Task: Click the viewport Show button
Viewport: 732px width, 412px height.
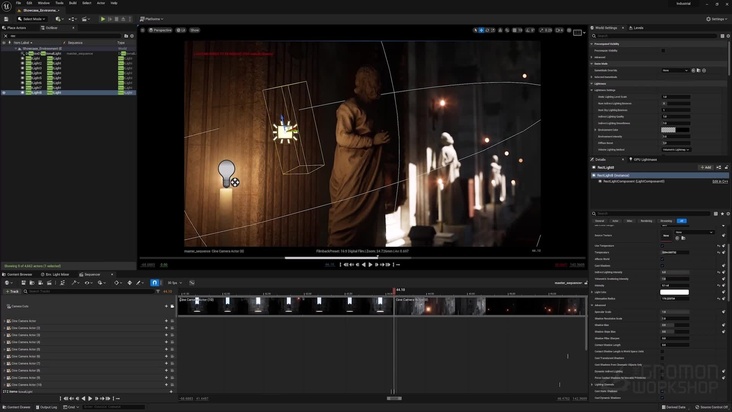Action: [194, 30]
